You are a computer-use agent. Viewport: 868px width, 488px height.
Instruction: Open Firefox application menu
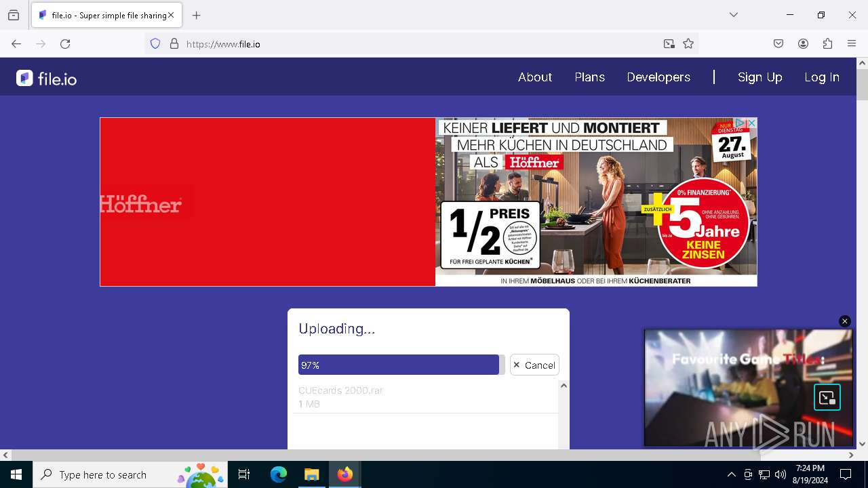click(852, 43)
